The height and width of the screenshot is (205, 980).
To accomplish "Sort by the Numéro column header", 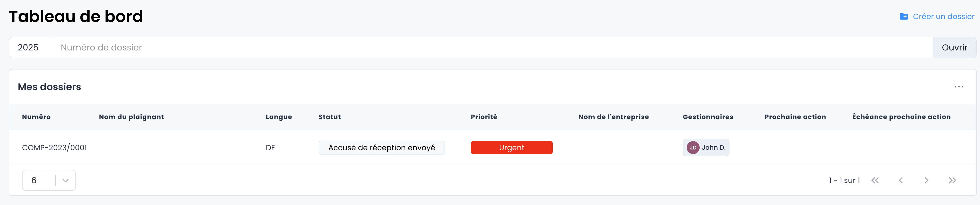I will (x=36, y=117).
